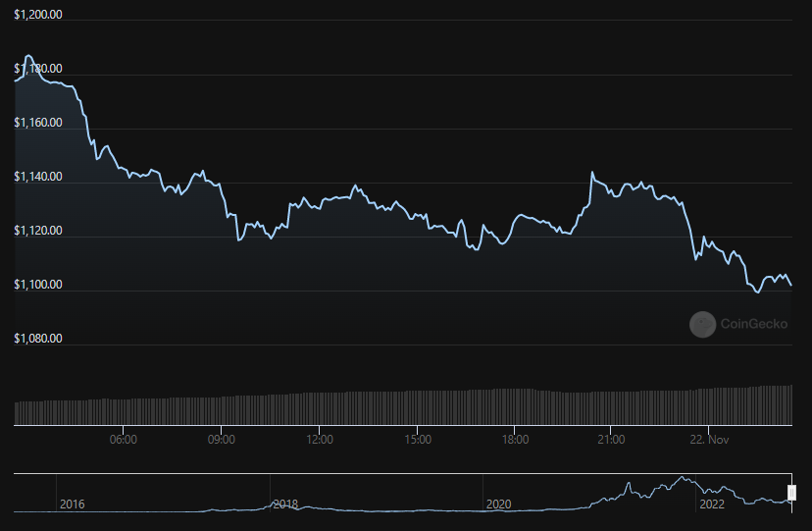Click the $1,100.00 price axis label
The height and width of the screenshot is (531, 812).
coord(38,285)
